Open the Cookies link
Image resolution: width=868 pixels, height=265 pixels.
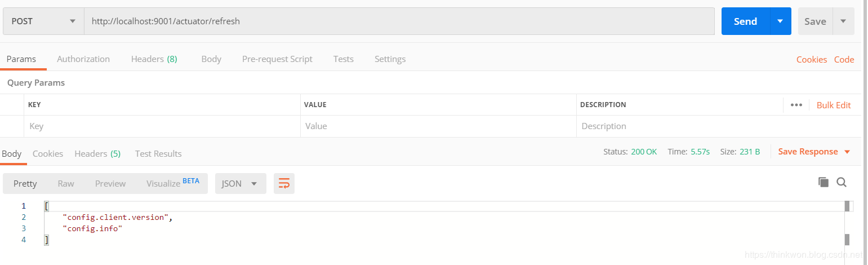(811, 60)
